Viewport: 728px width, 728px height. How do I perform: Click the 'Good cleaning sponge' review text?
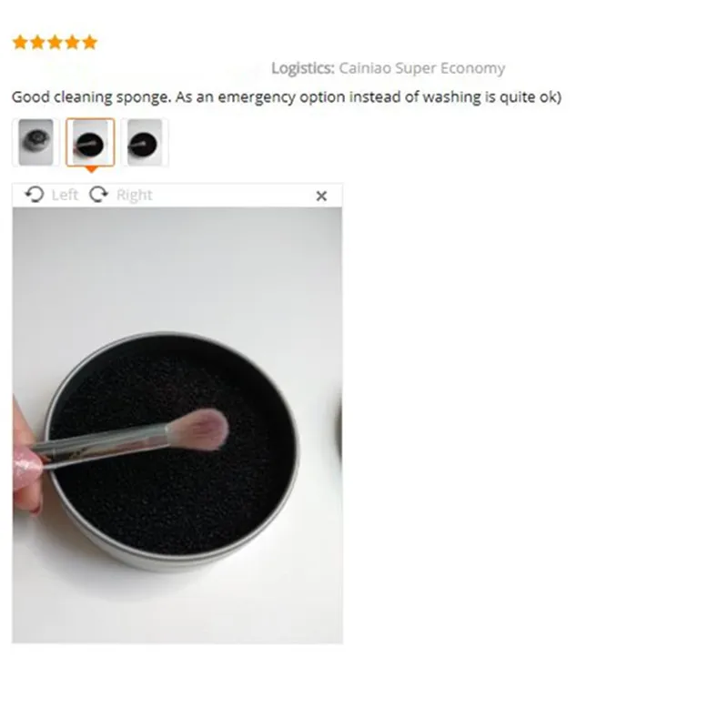click(92, 97)
